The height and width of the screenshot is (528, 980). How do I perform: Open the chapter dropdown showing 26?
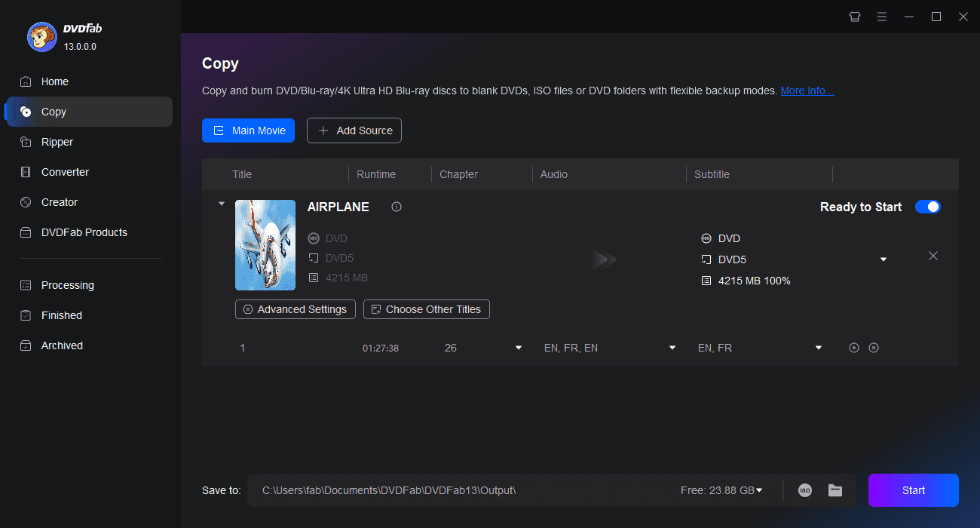519,348
